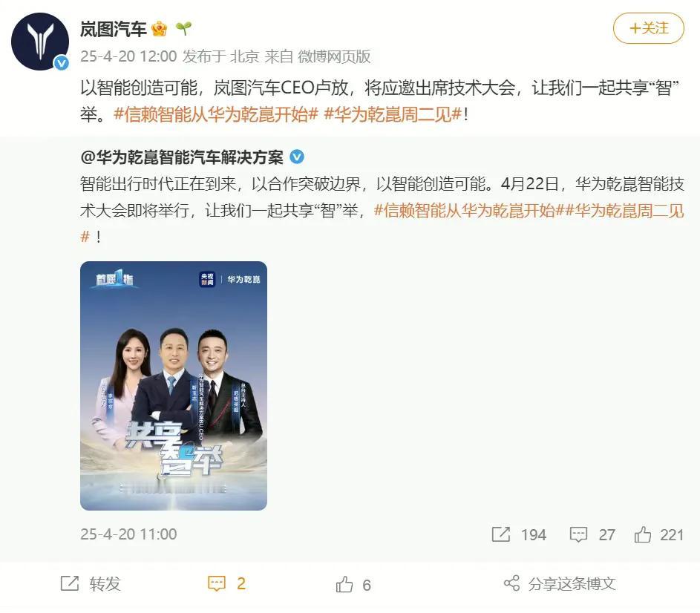Open the 27 comments on quoted post
Image resolution: width=700 pixels, height=613 pixels.
coord(592,534)
